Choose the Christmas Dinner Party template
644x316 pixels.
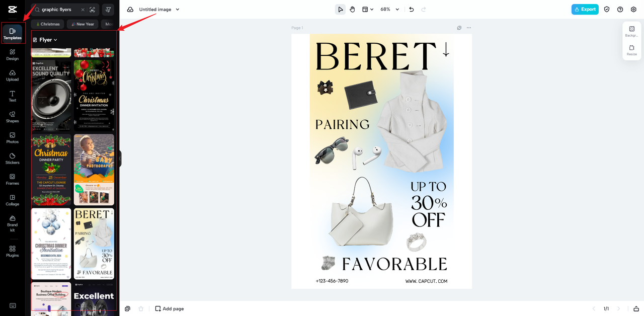tap(51, 170)
